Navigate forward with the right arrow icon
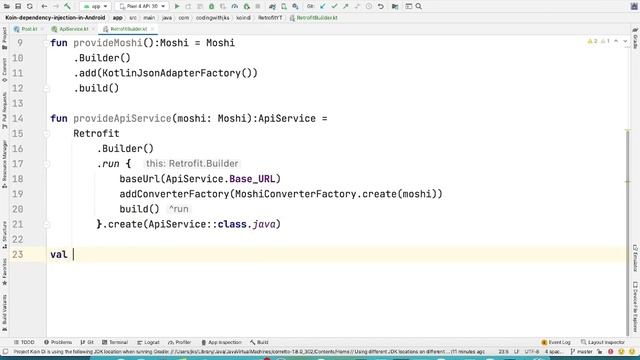The image size is (640, 360). [56, 7]
